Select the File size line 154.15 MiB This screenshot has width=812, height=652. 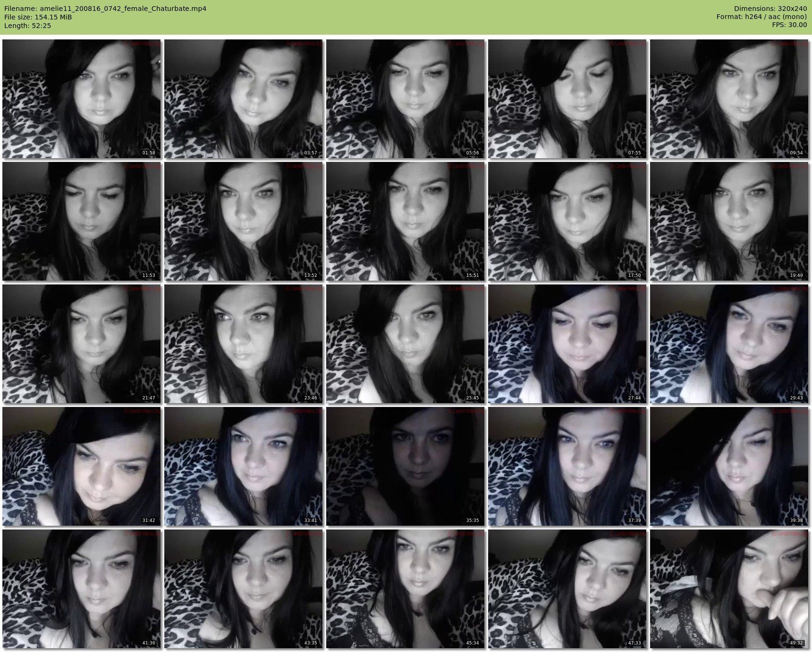[x=38, y=17]
